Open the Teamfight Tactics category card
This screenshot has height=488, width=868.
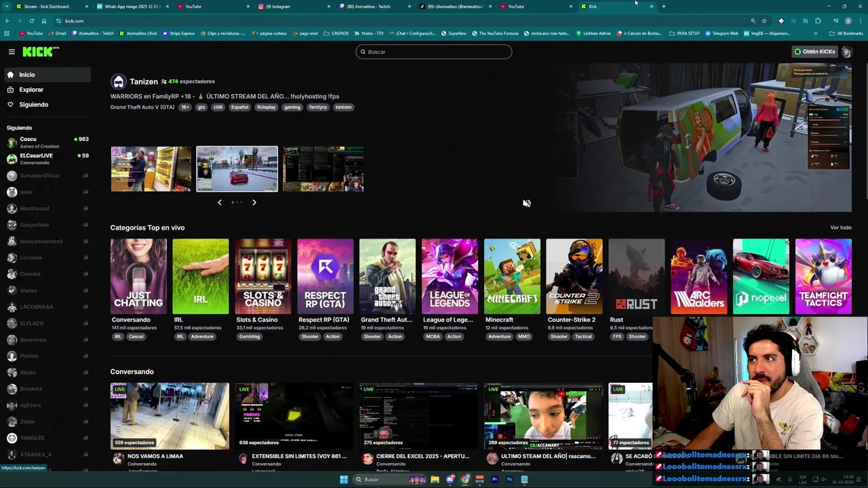pyautogui.click(x=823, y=277)
